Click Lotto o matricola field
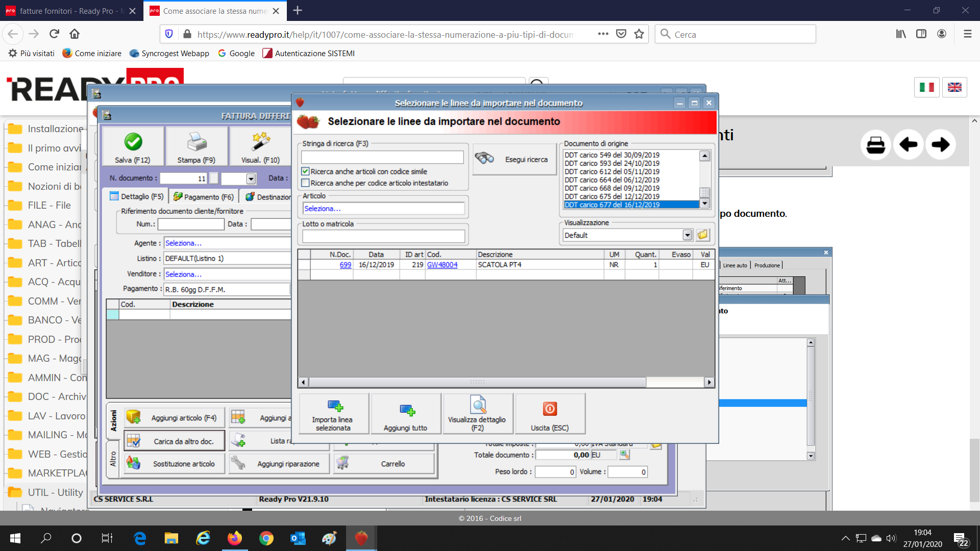 click(x=383, y=236)
